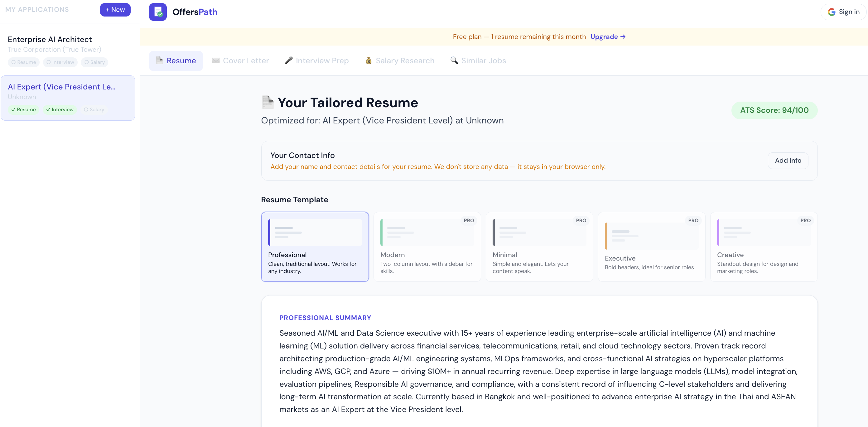Click the money bag Salary Research icon
868x427 pixels.
pos(369,60)
